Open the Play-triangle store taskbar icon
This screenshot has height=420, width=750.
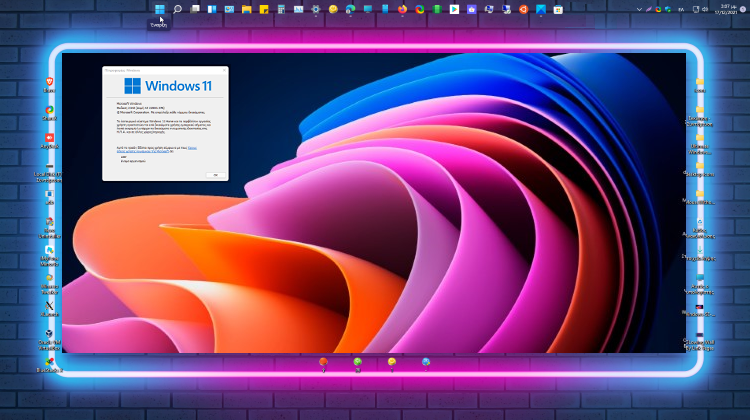[454, 9]
